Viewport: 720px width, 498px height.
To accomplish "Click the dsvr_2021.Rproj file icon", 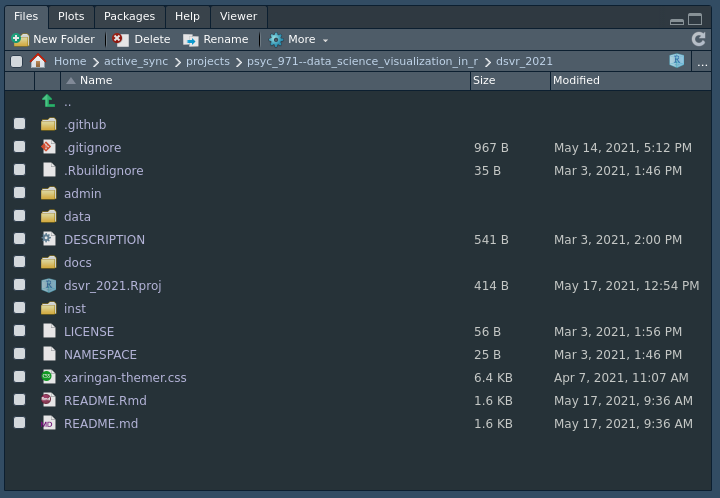I will tap(48, 285).
